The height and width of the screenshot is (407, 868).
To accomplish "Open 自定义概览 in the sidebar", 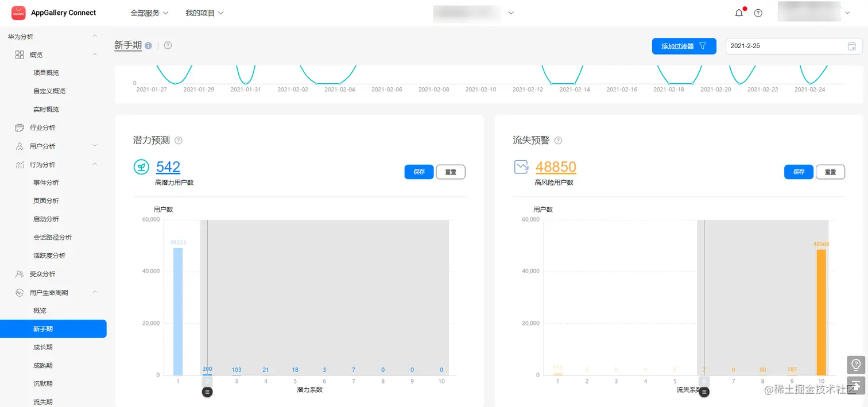I will [x=49, y=91].
